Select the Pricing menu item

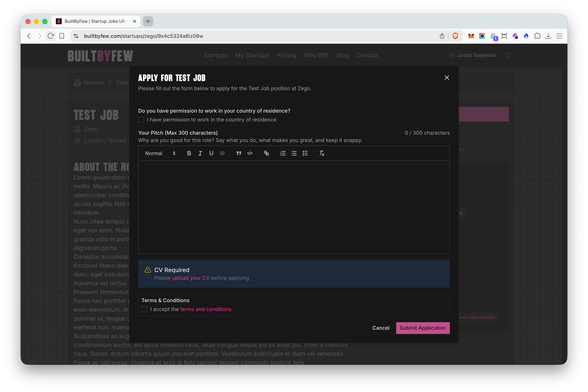(286, 55)
